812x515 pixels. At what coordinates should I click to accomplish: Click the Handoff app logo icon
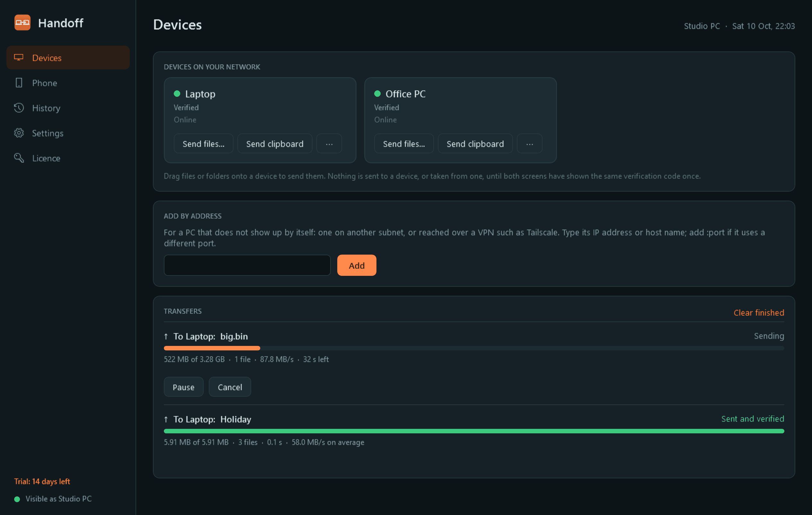coord(22,23)
